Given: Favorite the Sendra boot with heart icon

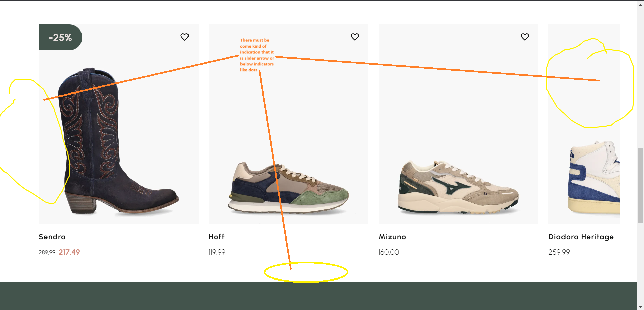Looking at the screenshot, I should coord(184,37).
